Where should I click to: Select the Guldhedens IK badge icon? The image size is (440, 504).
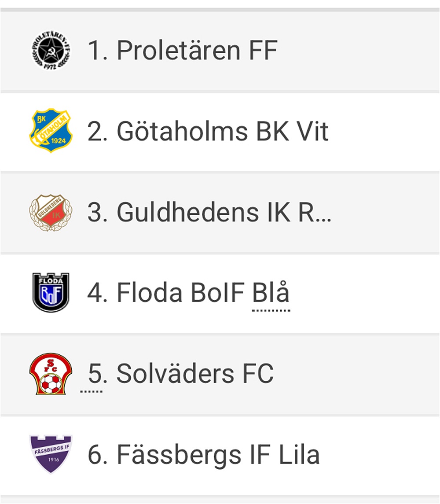51,212
